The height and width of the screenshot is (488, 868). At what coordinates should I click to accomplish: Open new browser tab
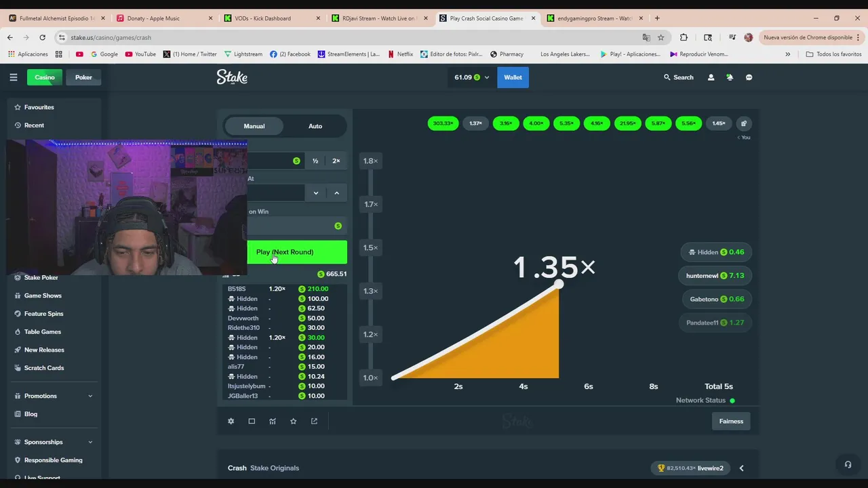tap(656, 18)
